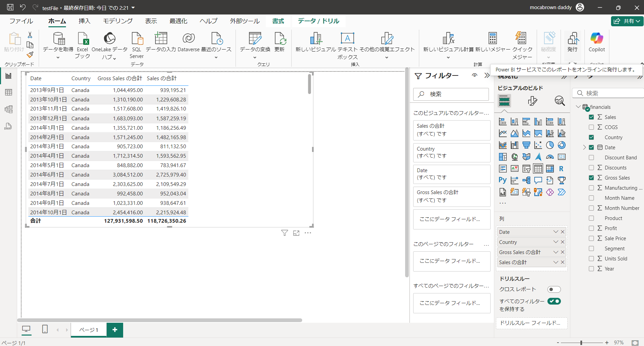Viewport: 644px width, 346px height.
Task: Open DAX query view in left sidebar
Action: pyautogui.click(x=9, y=126)
